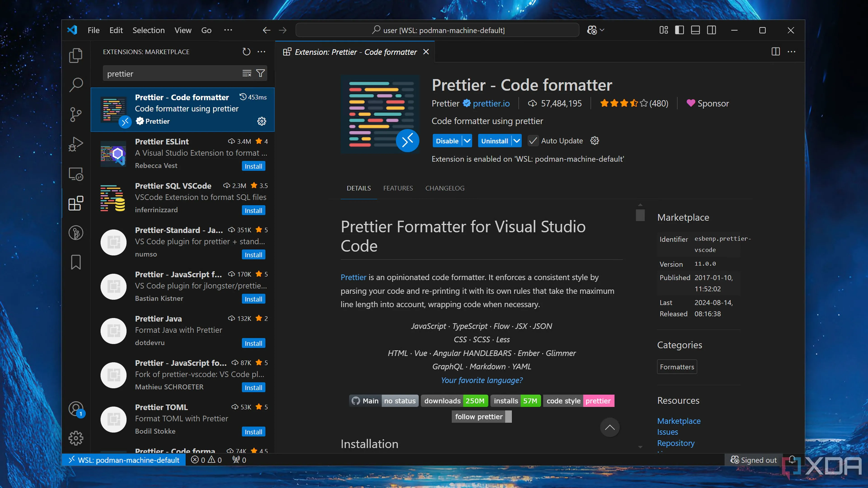Open the prettier.io publisher link
This screenshot has width=868, height=488.
coord(491,103)
